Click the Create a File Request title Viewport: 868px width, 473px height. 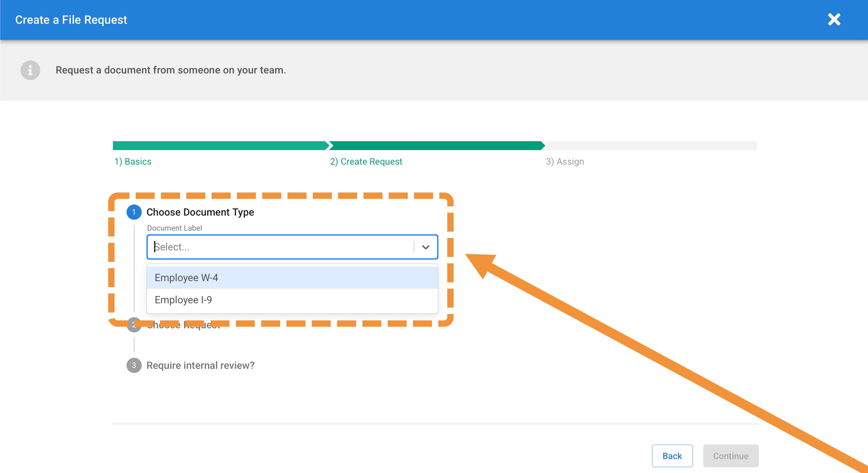[x=71, y=20]
